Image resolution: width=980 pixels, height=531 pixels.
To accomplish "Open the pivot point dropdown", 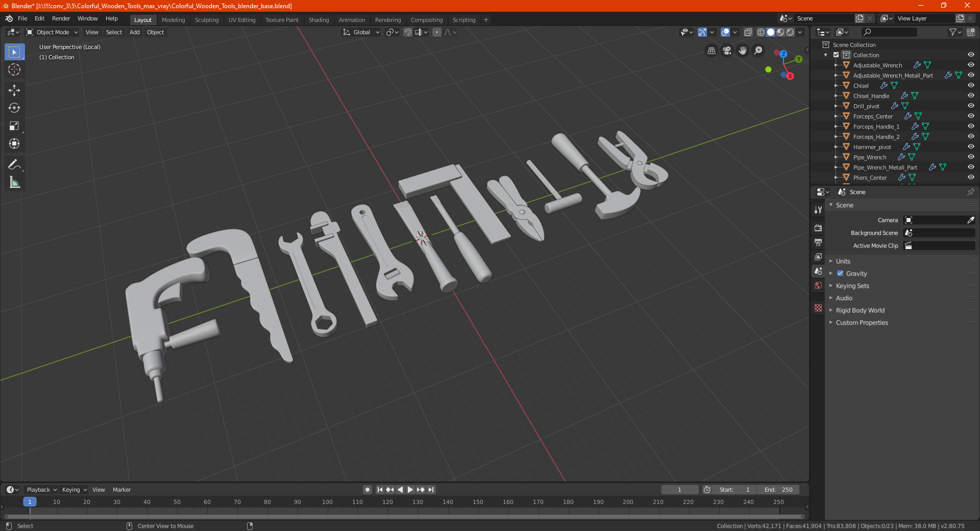I will (x=392, y=32).
